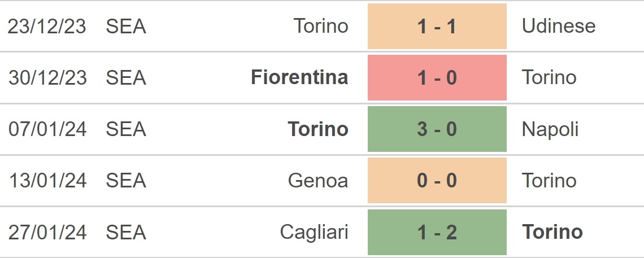Image resolution: width=644 pixels, height=258 pixels.
Task: Select bold Torino in the 27/01/24 row
Action: point(552,232)
